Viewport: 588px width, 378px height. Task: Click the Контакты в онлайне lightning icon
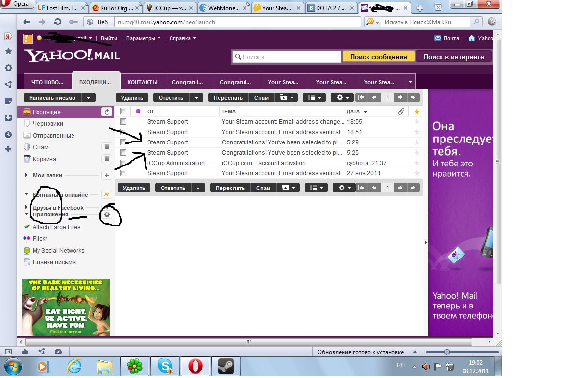pyautogui.click(x=107, y=195)
